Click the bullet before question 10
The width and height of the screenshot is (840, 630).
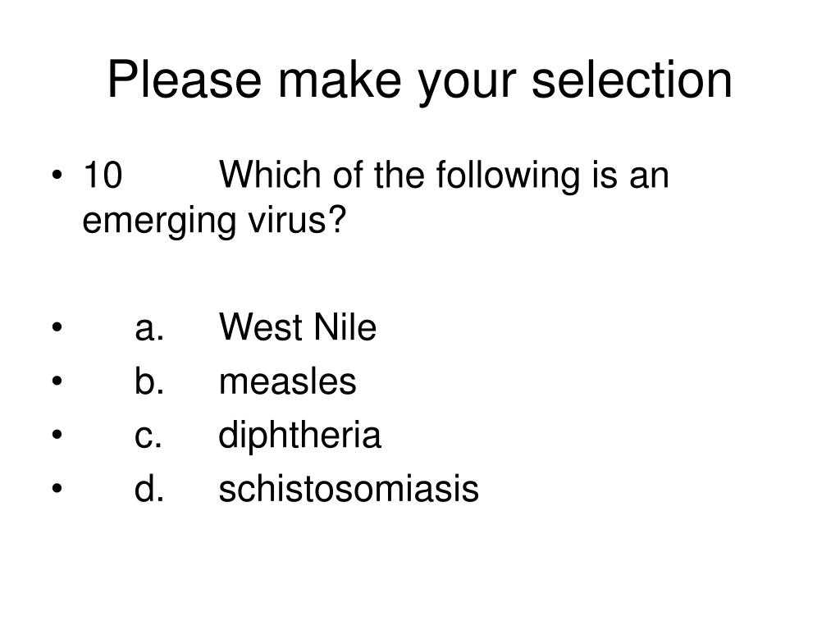[57, 175]
